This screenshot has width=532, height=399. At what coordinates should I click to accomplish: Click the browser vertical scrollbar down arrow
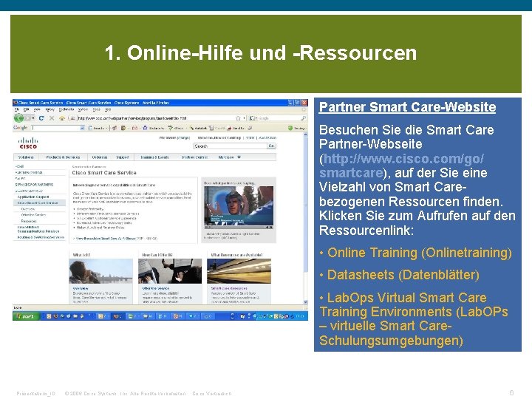305,301
